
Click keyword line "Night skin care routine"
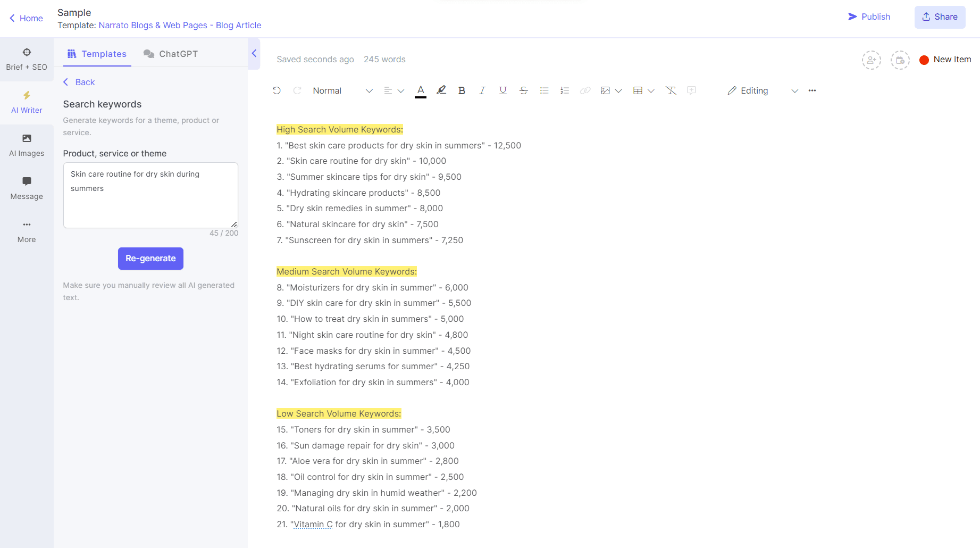click(x=372, y=335)
